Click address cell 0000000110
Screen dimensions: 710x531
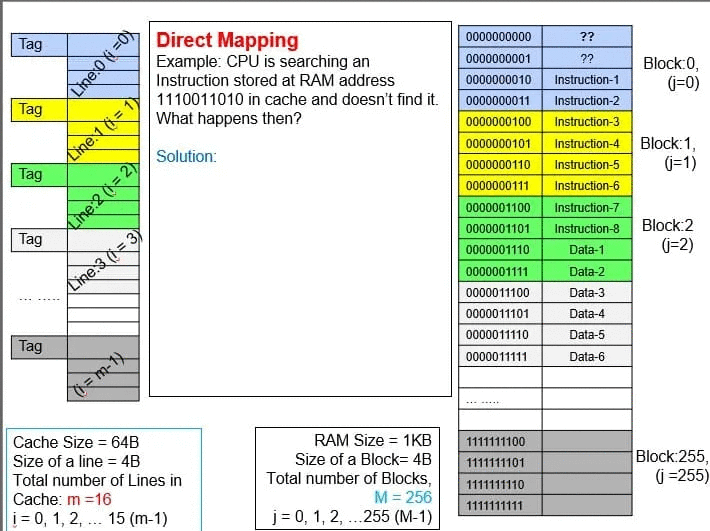click(500, 165)
